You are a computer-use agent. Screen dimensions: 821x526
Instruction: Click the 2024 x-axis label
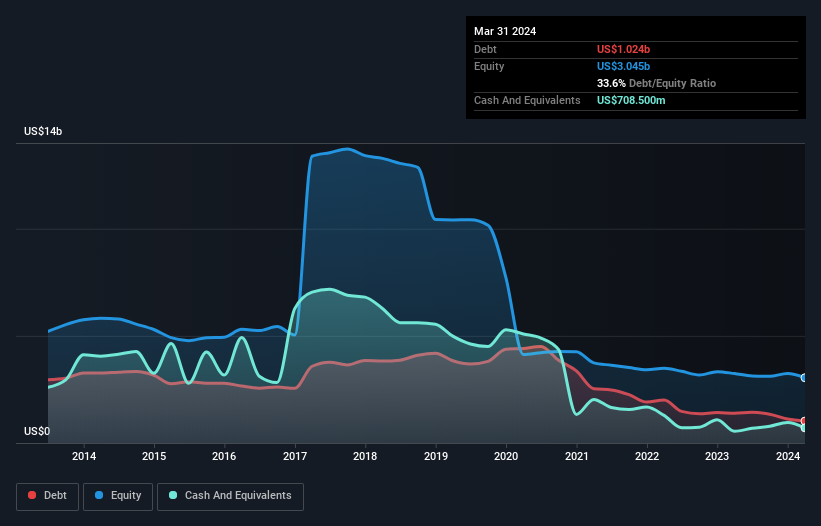click(x=787, y=456)
